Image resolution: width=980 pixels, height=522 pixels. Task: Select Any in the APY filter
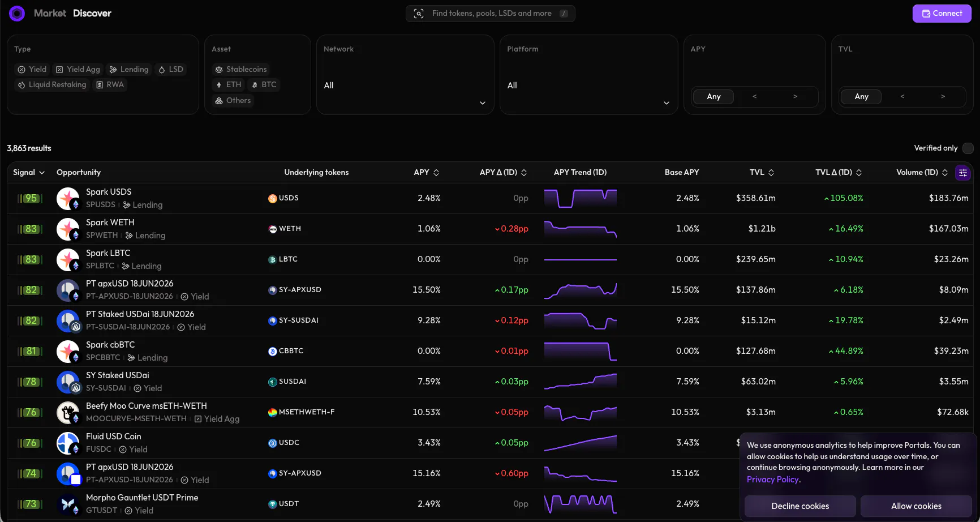pyautogui.click(x=713, y=97)
